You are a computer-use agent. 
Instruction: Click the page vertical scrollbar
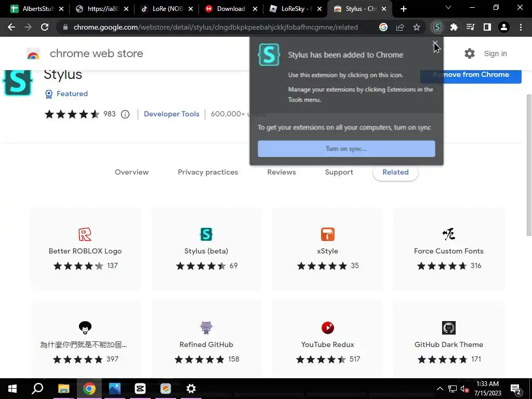528,165
